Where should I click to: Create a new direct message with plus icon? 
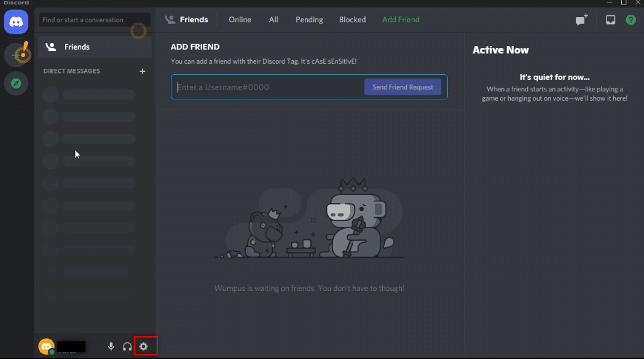pos(143,71)
